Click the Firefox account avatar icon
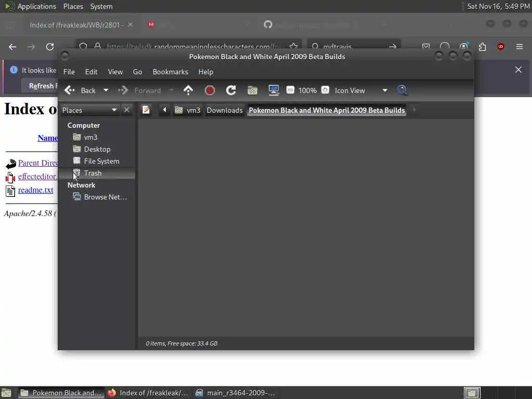The height and width of the screenshot is (399, 532). pyautogui.click(x=463, y=46)
